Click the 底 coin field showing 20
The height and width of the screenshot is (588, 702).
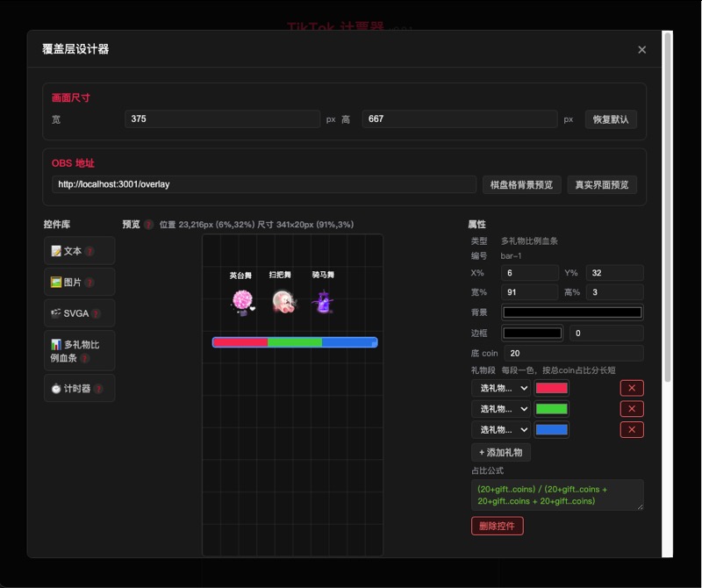[x=574, y=354]
